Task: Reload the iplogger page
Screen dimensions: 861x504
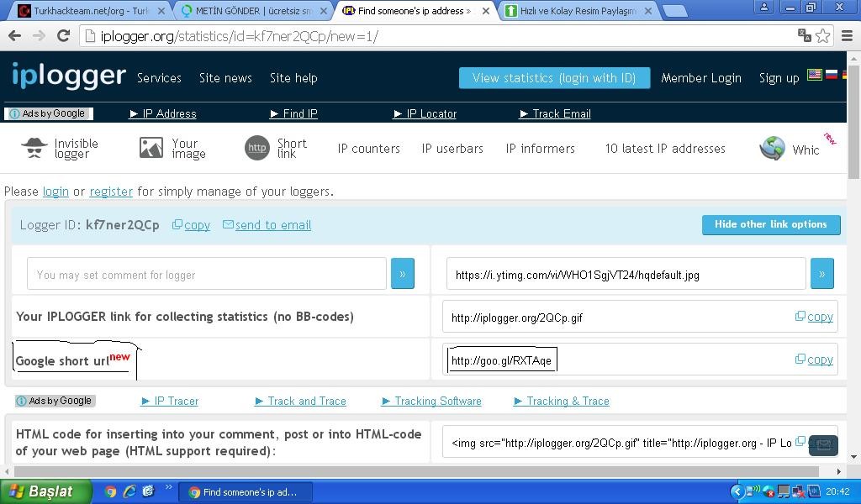Action: pyautogui.click(x=63, y=35)
